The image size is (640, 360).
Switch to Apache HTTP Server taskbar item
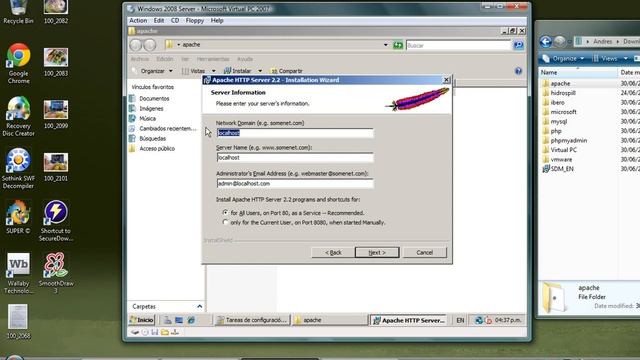click(409, 320)
